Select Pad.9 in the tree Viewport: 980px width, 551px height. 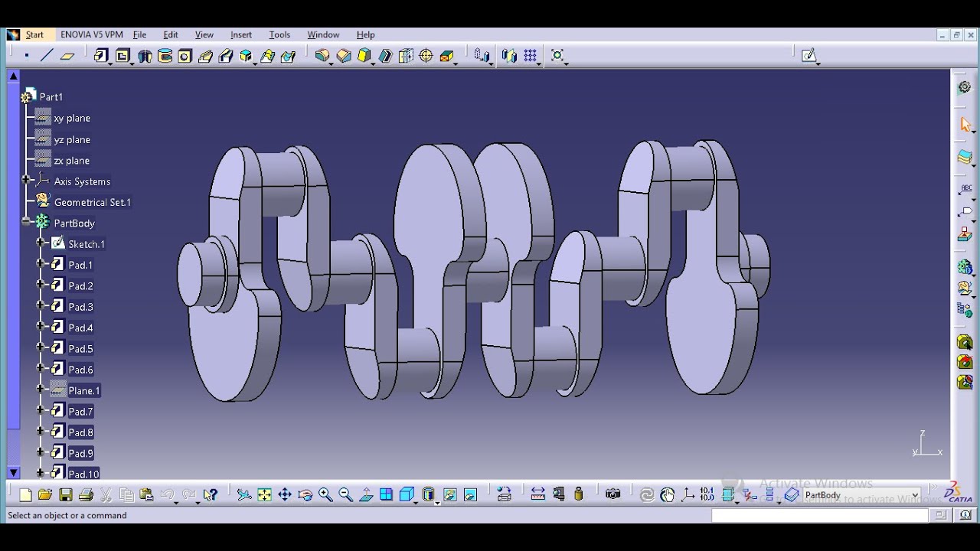tap(80, 453)
